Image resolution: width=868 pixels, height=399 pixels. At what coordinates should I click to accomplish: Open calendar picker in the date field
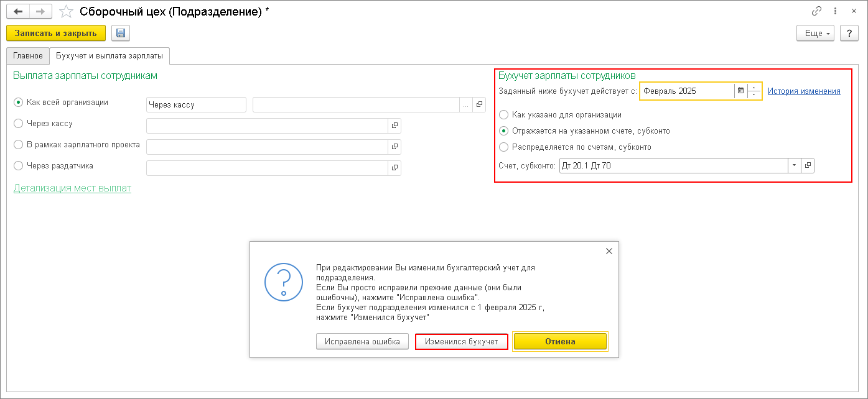[x=740, y=91]
